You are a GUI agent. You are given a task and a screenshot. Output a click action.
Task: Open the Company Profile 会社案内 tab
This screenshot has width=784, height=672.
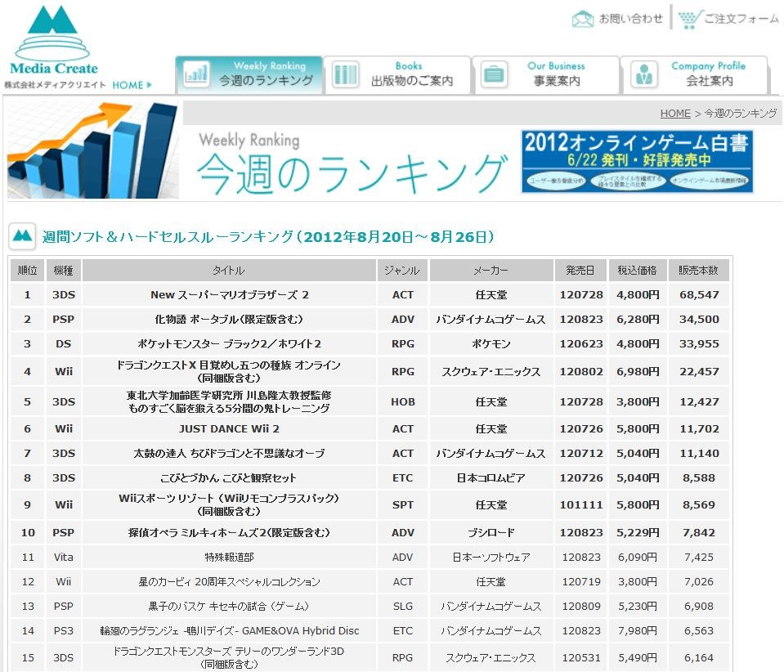click(695, 74)
